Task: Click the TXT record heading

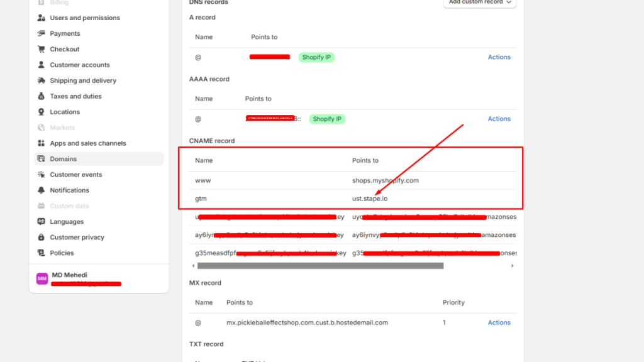Action: (x=206, y=344)
